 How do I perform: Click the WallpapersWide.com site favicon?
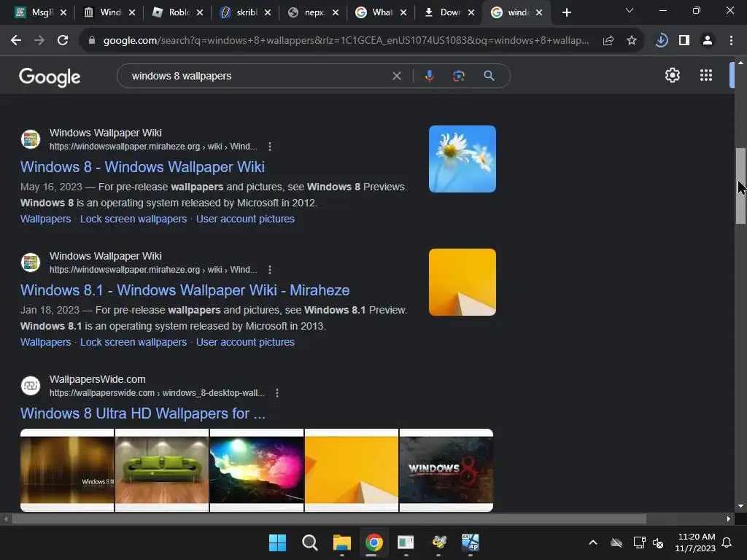31,386
